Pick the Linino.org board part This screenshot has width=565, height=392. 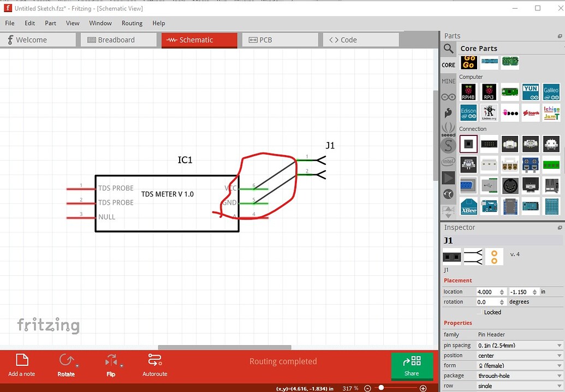click(489, 113)
